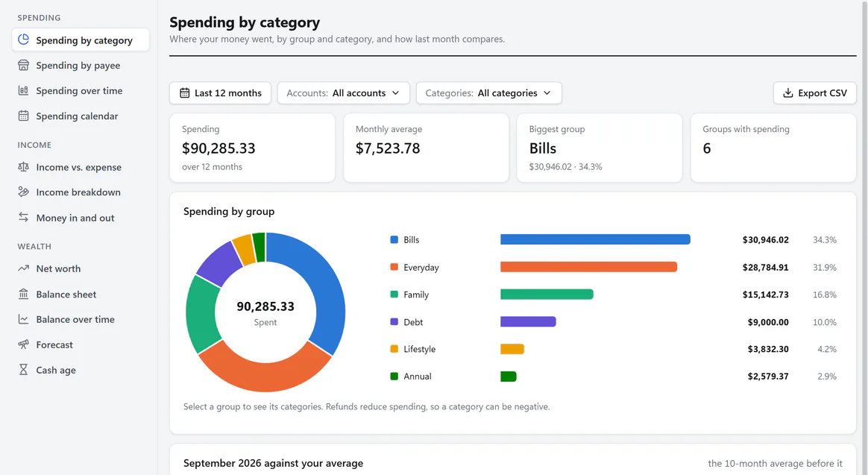Open Income vs. expense report

point(81,166)
